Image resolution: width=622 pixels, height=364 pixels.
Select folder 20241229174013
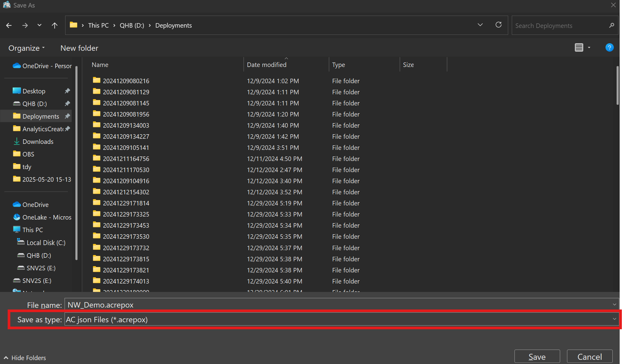pos(126,281)
